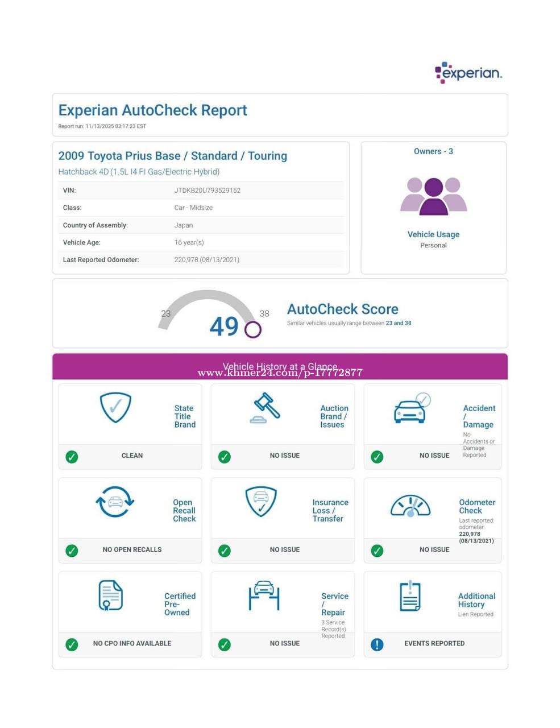Click the VIN number value

tap(207, 191)
